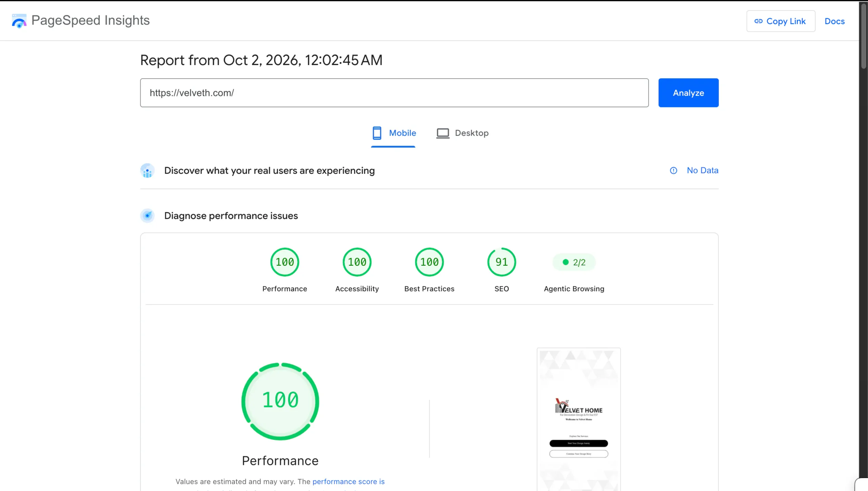Click the desktop laptop icon
Screen dimensions: 868x491
(x=442, y=133)
